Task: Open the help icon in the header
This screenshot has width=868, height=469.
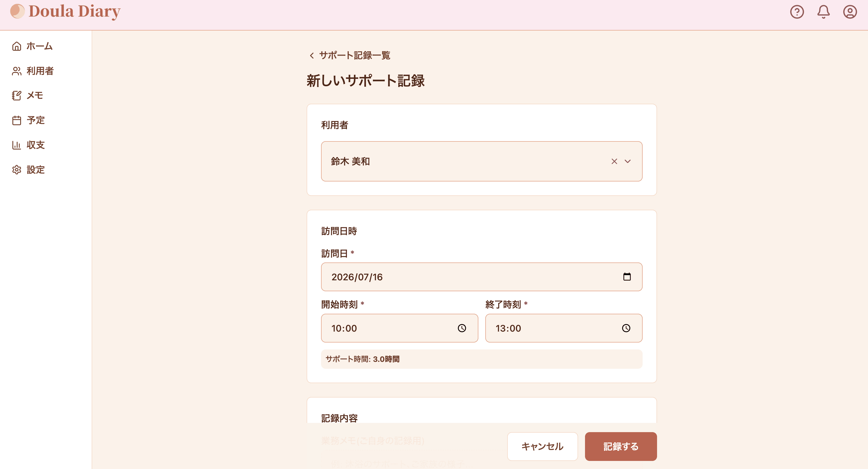Action: tap(797, 12)
